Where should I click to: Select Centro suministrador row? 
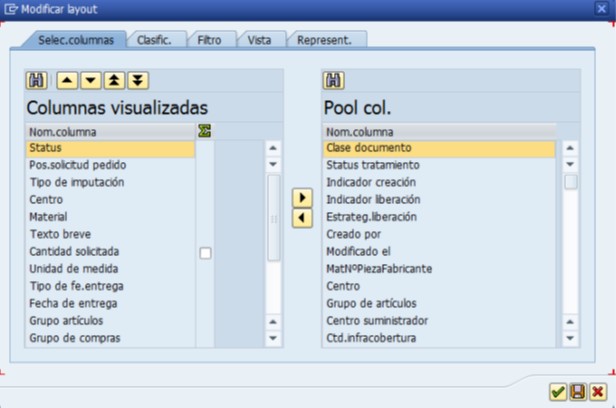pos(439,320)
